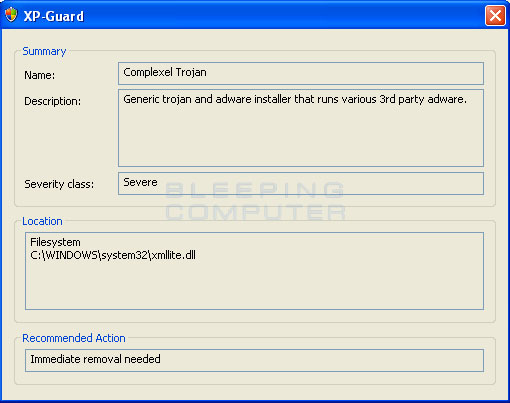Image resolution: width=510 pixels, height=403 pixels.
Task: Click the Summary group label
Action: 44,52
